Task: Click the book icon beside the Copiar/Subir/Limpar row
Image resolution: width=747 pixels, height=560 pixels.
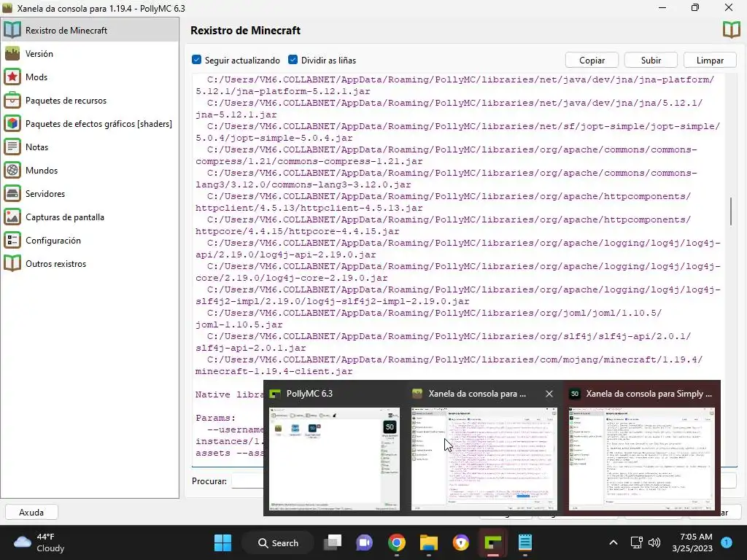Action: pos(731,30)
